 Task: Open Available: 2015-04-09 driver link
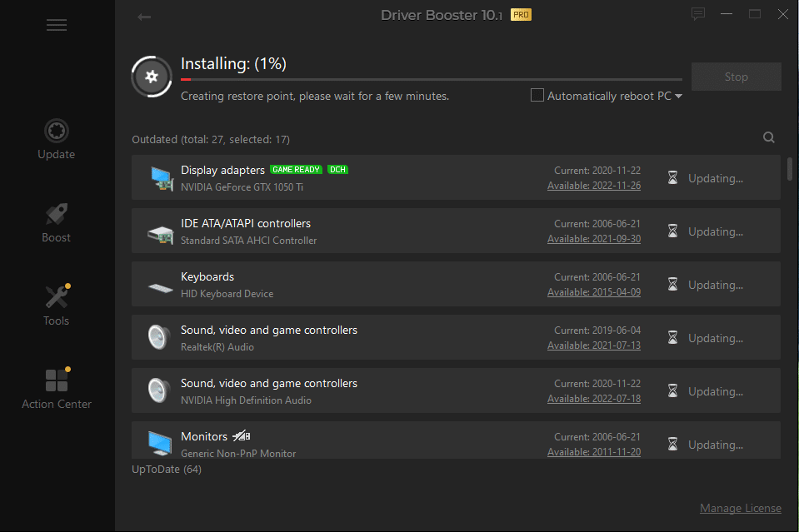pyautogui.click(x=594, y=292)
